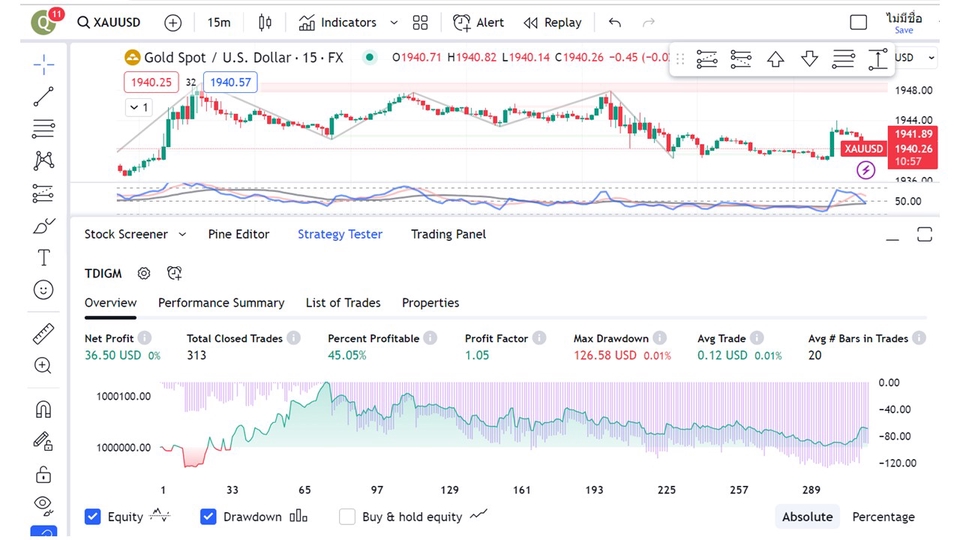Click the layout square icon near Save
The height and width of the screenshot is (540, 960).
click(858, 23)
